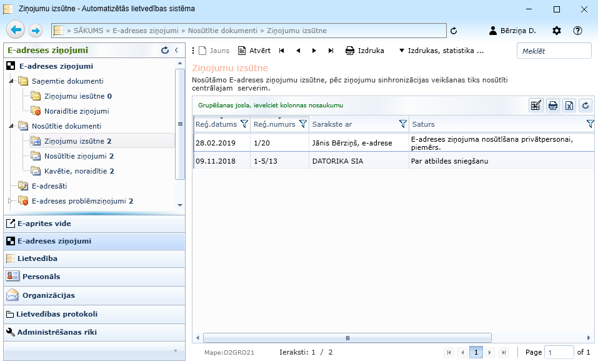The height and width of the screenshot is (364, 598).
Task: Collapse the left sidebar panel
Action: (x=177, y=51)
